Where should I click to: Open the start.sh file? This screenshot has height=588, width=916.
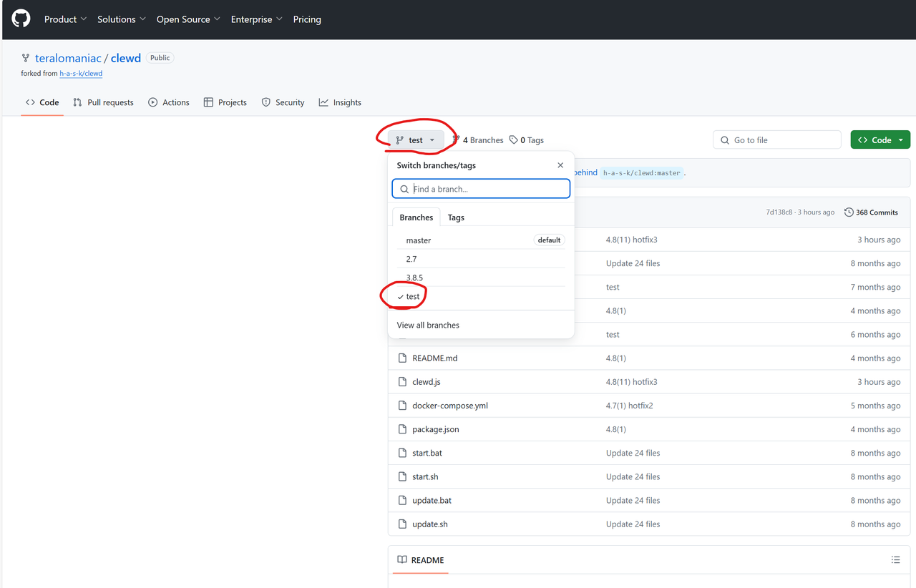pyautogui.click(x=425, y=476)
